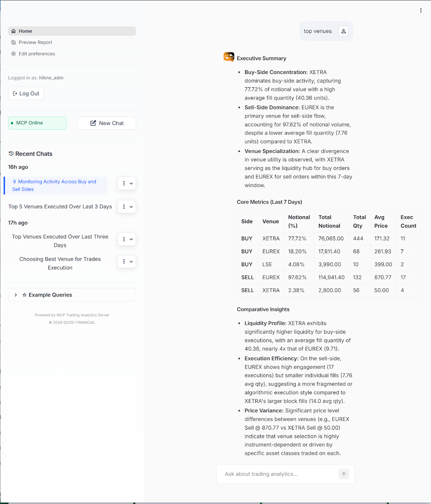Open Preview Report from the sidebar

(35, 43)
